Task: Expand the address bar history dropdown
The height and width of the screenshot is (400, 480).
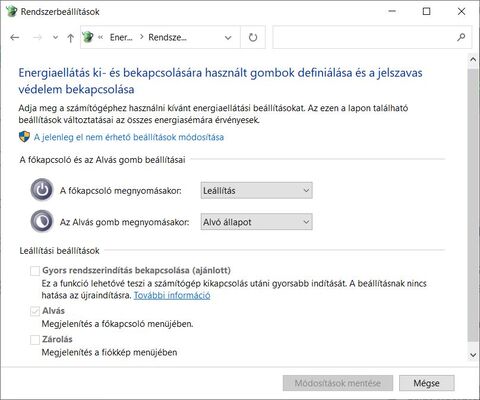Action: [228, 38]
